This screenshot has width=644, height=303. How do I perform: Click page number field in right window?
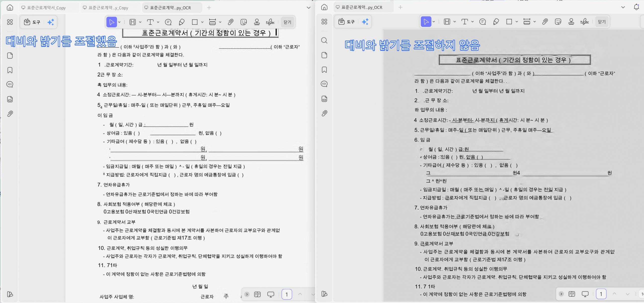coord(601,294)
